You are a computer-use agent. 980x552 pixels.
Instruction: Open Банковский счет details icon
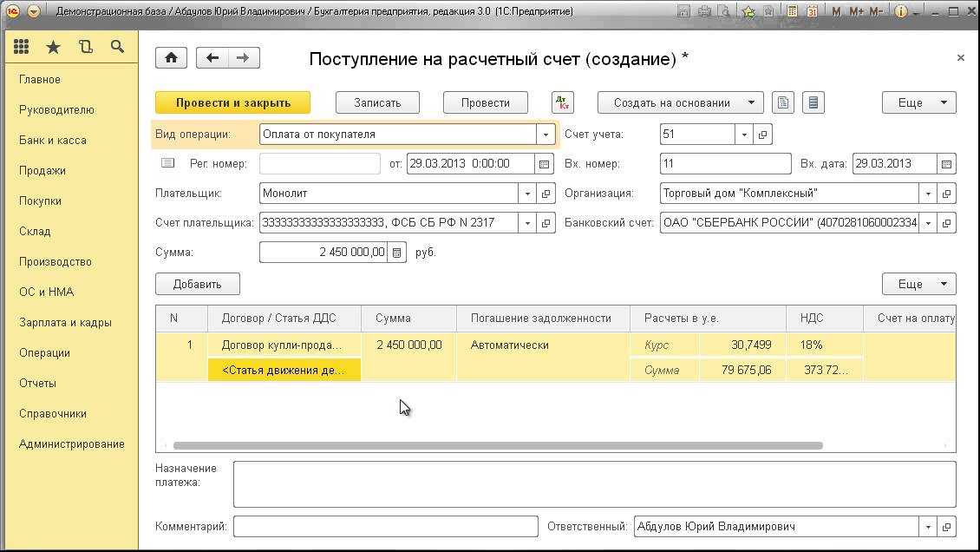click(946, 222)
